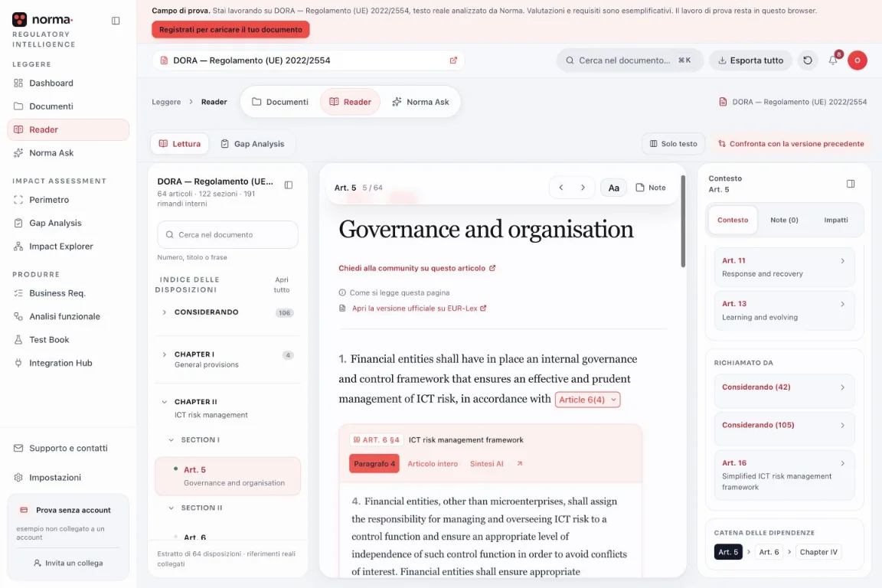This screenshot has height=588, width=882.
Task: Toggle Solo testo view
Action: 673,143
